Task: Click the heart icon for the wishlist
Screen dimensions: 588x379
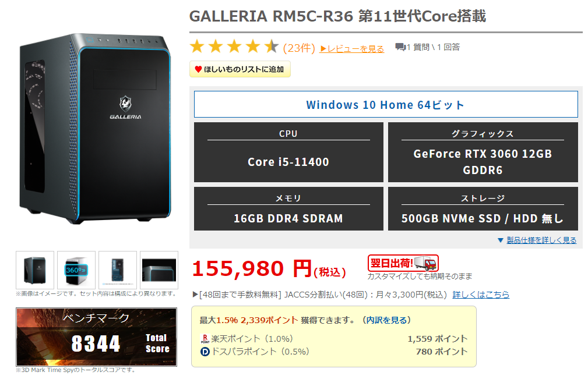Action: 198,69
